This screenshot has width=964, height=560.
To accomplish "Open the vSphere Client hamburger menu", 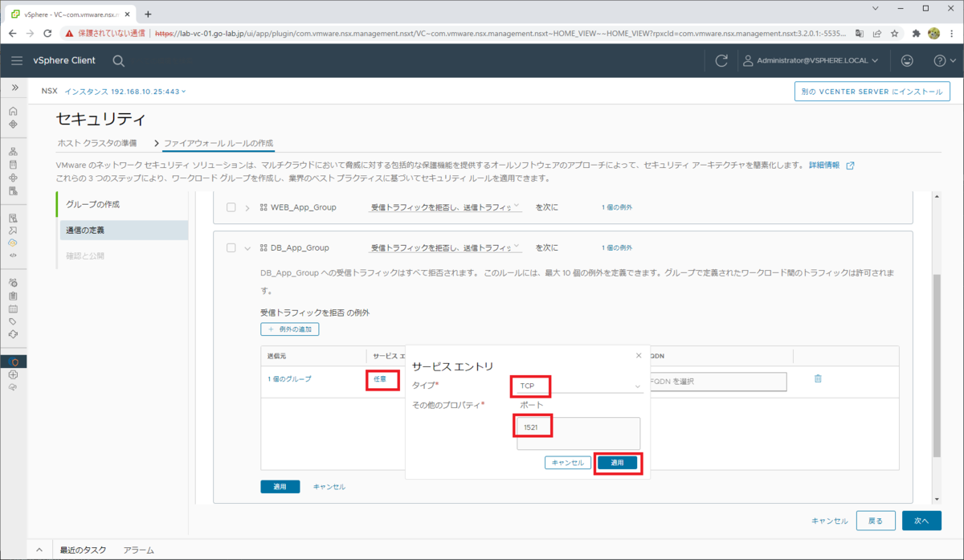I will tap(18, 60).
